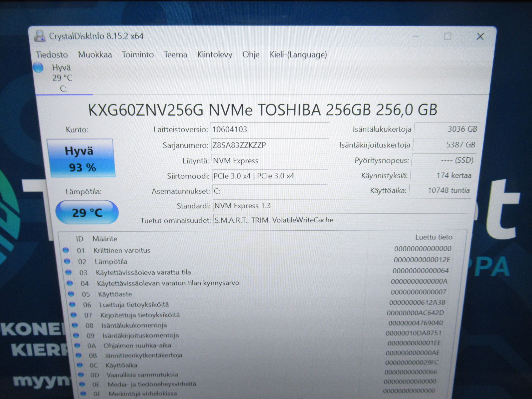532x399 pixels.
Task: Click status dot for 06 Luettuja tietoyksiköitä
Action: point(72,304)
